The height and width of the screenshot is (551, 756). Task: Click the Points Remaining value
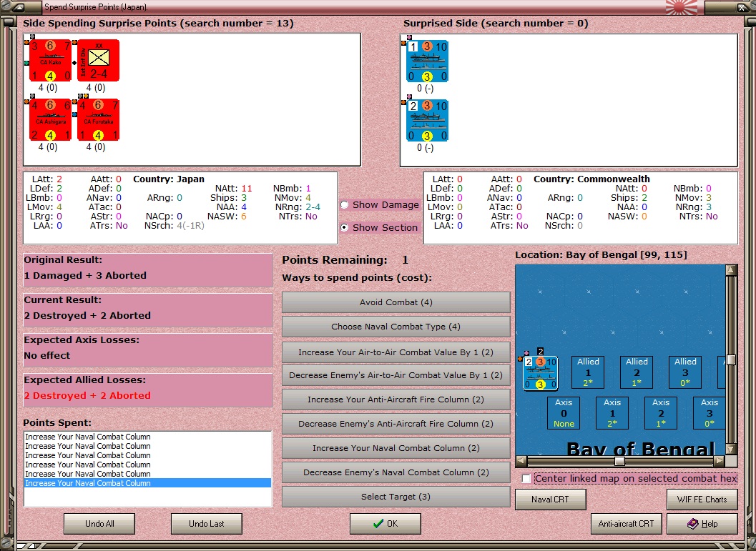(x=405, y=260)
